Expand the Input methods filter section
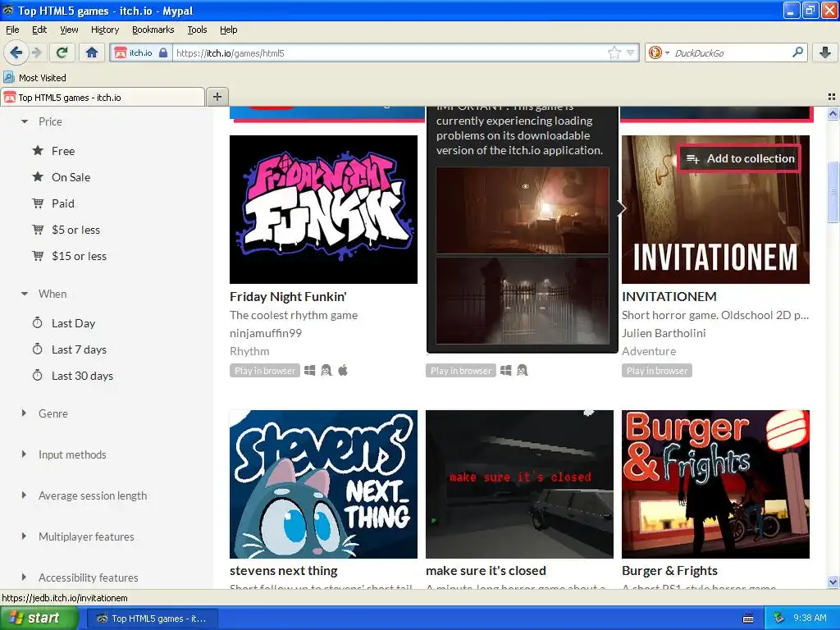The image size is (840, 630). (64, 454)
